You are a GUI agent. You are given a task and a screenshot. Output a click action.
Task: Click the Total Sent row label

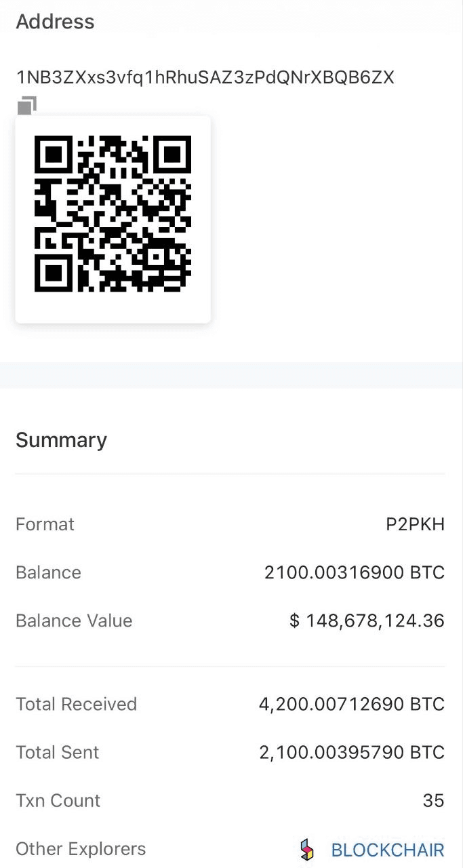(x=57, y=752)
